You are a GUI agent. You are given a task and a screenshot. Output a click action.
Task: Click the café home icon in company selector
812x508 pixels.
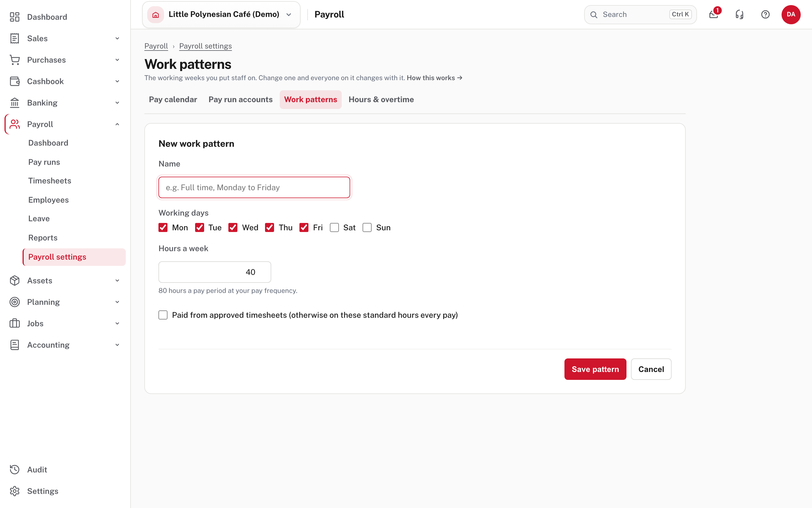click(x=156, y=14)
